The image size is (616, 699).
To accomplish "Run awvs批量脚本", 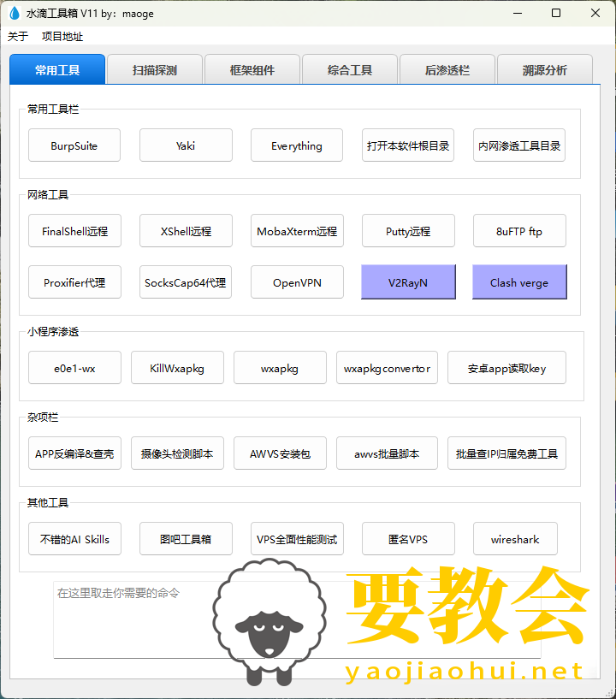I will [x=387, y=453].
